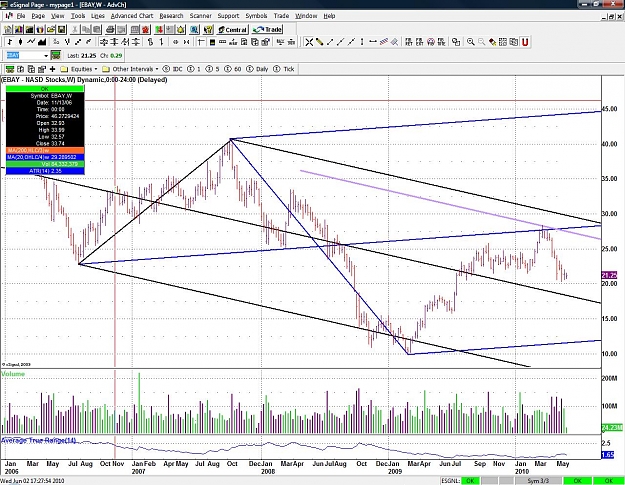The width and height of the screenshot is (625, 485).
Task: Click the Volume panel label
Action: pyautogui.click(x=13, y=374)
